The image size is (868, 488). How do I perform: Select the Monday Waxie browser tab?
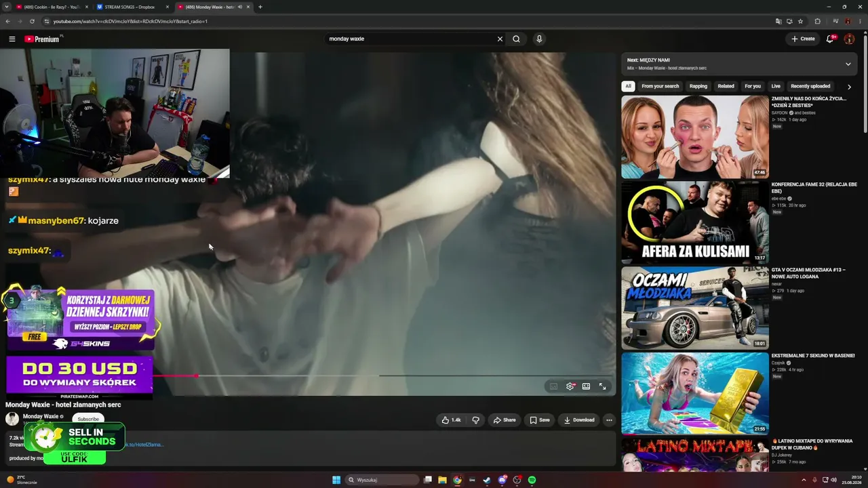[213, 7]
